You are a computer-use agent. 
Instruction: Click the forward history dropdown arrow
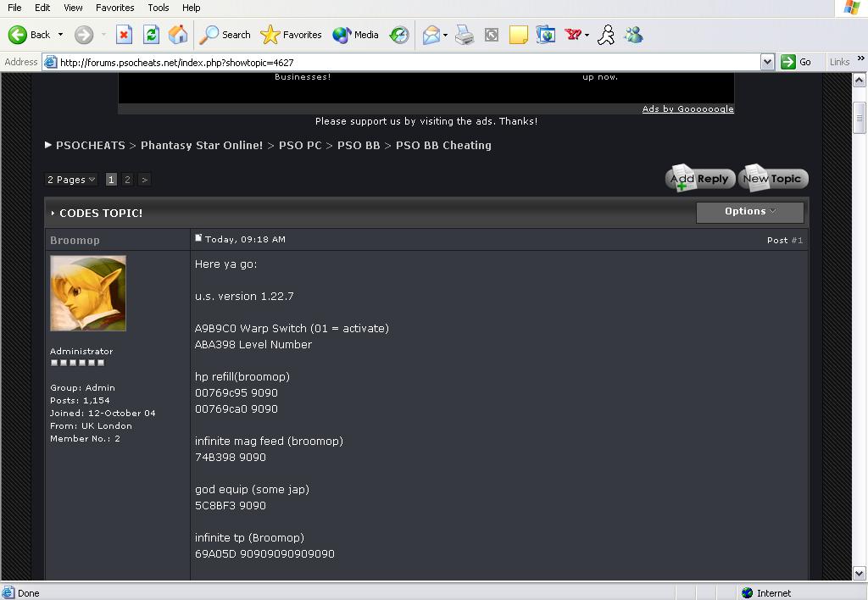[x=103, y=35]
